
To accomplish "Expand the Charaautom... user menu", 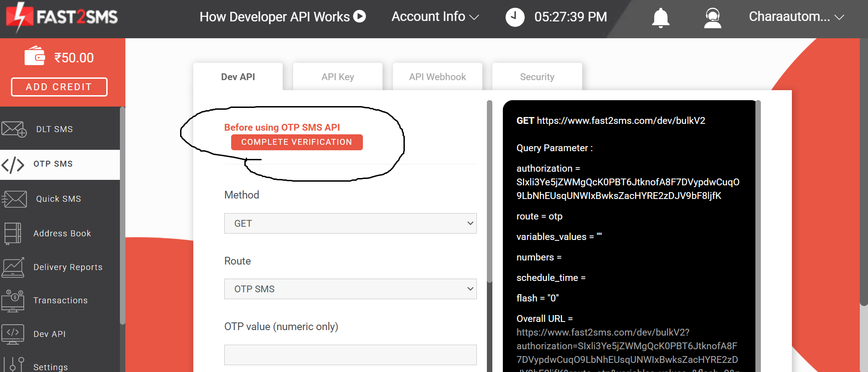I will click(796, 17).
